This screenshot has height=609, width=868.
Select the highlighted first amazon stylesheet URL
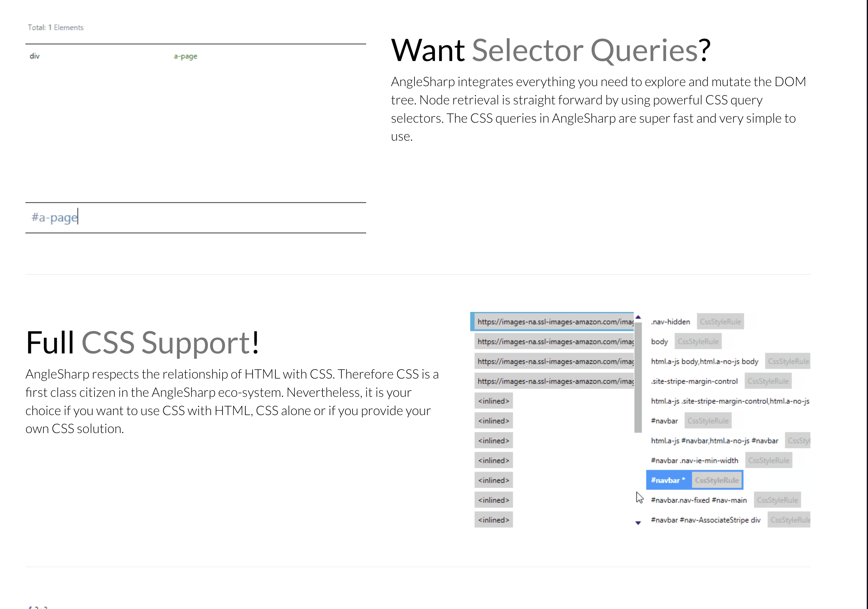point(555,322)
